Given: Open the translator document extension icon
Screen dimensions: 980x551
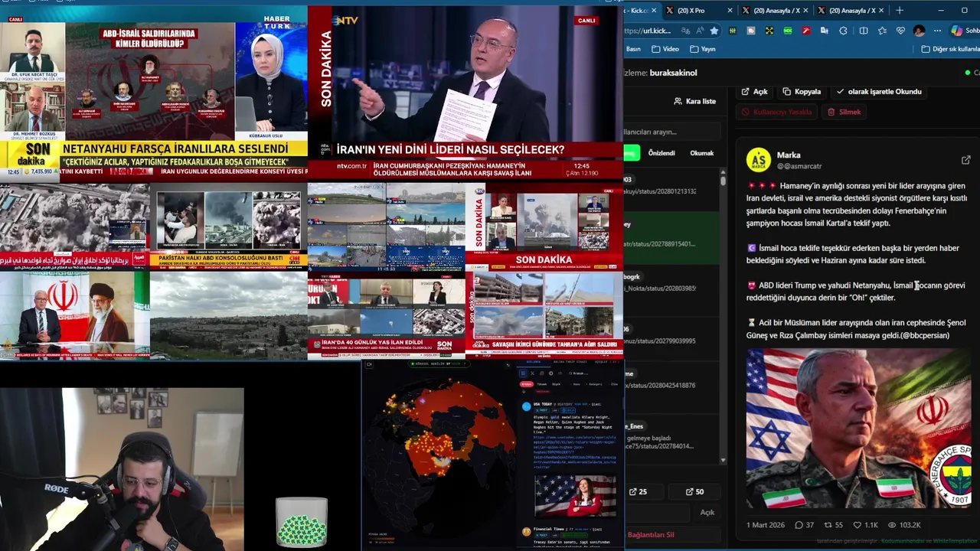Looking at the screenshot, I should click(825, 31).
